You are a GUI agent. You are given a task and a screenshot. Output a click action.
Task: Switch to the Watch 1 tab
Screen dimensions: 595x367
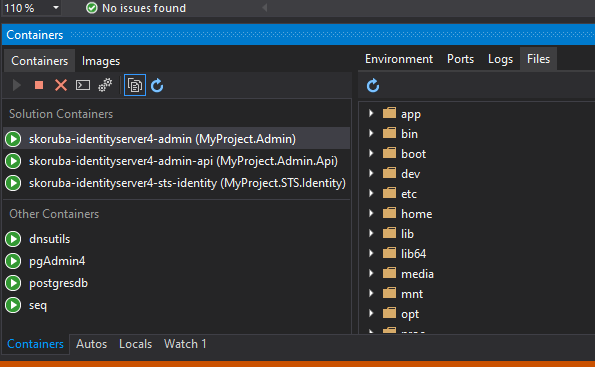pyautogui.click(x=185, y=344)
